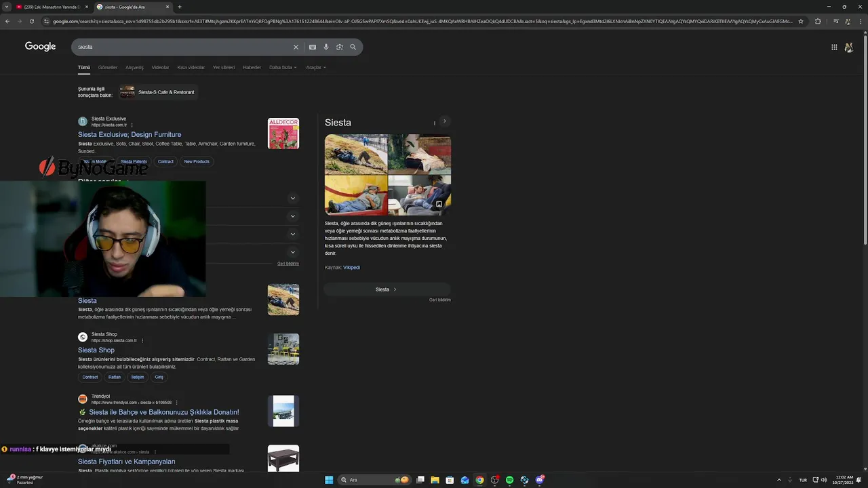Open Windows Start menu

[329, 480]
